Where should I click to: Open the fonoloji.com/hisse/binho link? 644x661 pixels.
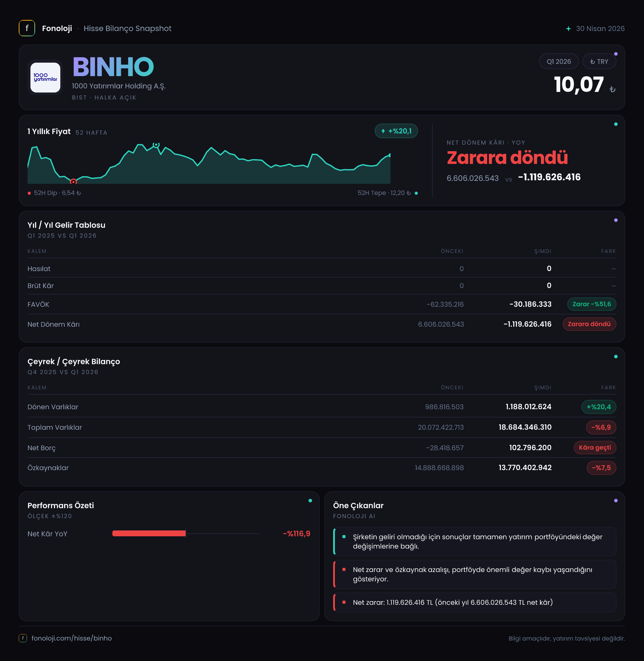point(72,638)
